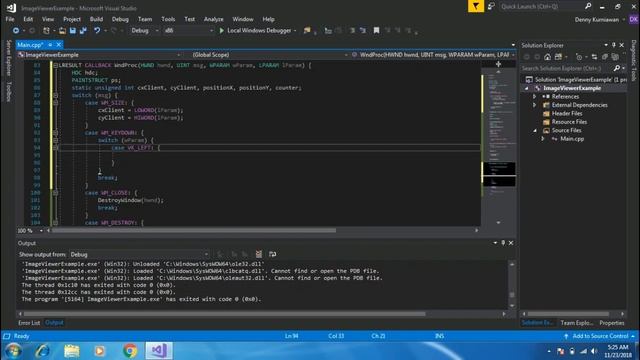Collapse the WndProc function outline box
Image resolution: width=640 pixels, height=360 pixels.
pos(56,65)
